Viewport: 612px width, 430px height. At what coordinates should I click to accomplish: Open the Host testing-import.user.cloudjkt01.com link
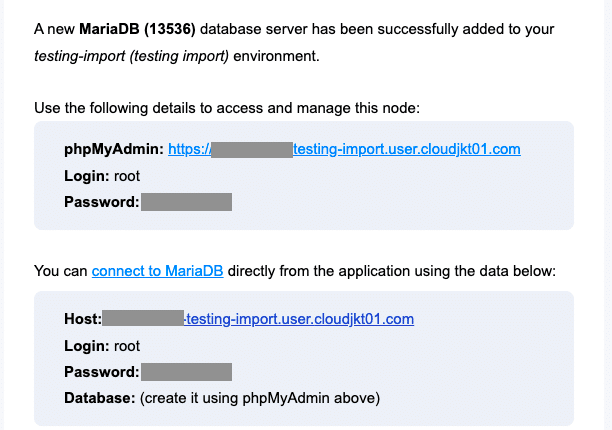(x=299, y=319)
